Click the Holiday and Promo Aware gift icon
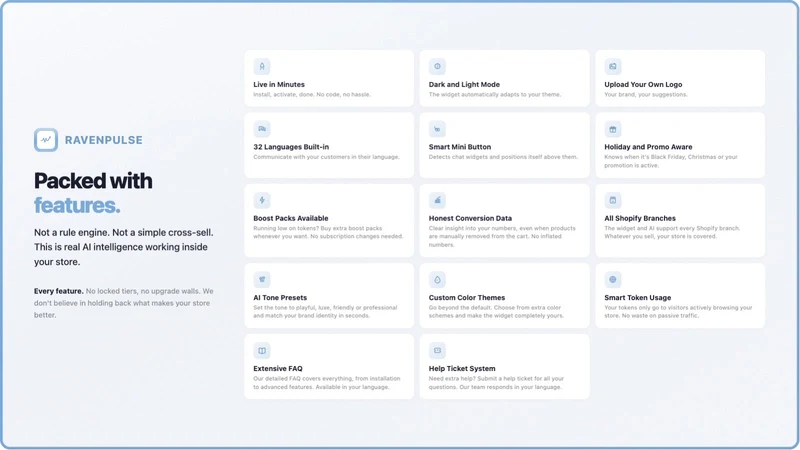 pos(613,129)
